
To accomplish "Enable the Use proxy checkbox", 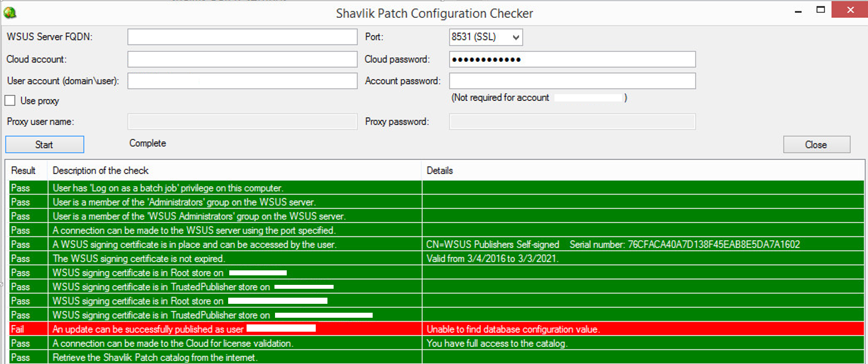I will 9,100.
